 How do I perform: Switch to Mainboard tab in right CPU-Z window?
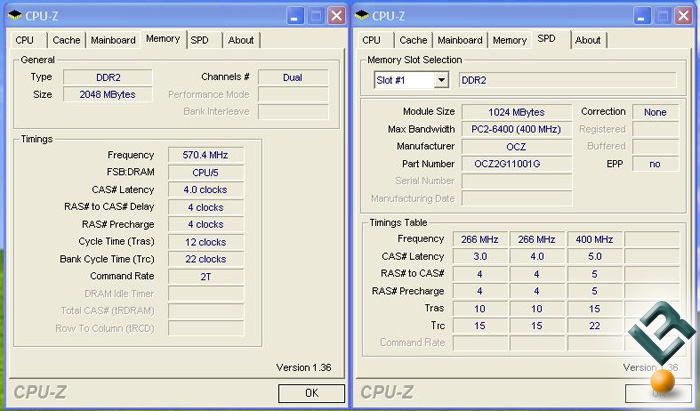pos(460,40)
